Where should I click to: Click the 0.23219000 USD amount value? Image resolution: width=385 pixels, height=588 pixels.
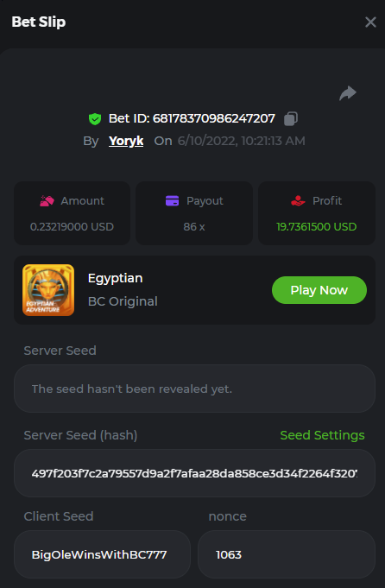(x=72, y=227)
